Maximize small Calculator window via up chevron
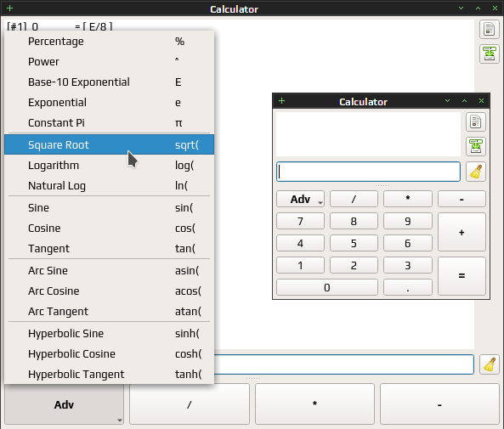Viewport: 504px width, 429px height. (x=464, y=100)
